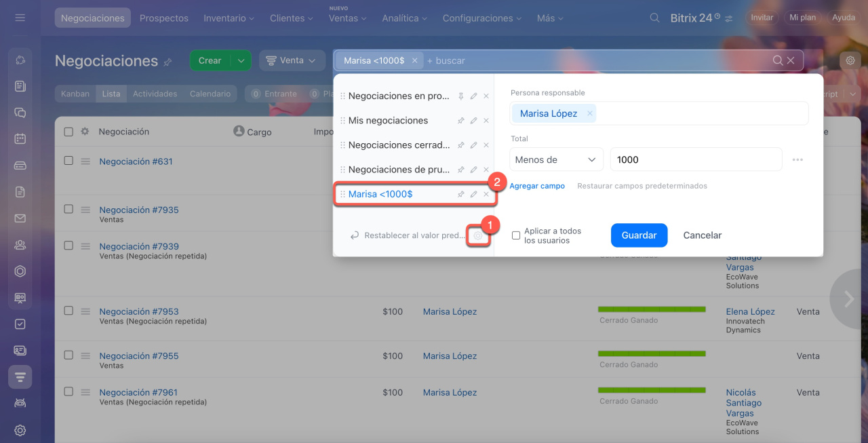Click the Guardar button

[x=639, y=235]
